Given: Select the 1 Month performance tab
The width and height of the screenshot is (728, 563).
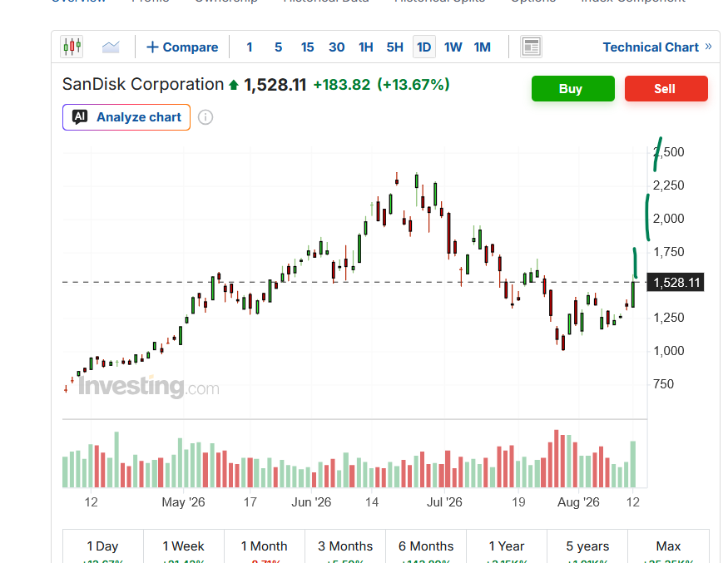Looking at the screenshot, I should coord(265,546).
